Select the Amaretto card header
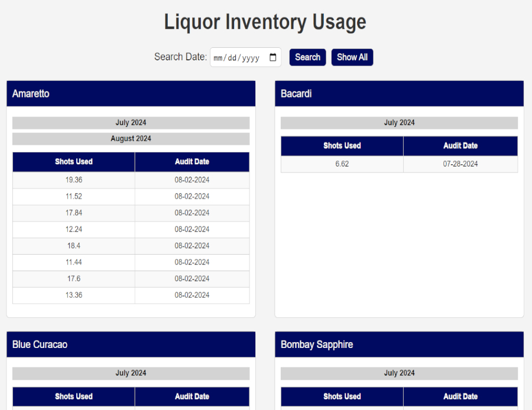532x410 pixels. click(x=131, y=94)
